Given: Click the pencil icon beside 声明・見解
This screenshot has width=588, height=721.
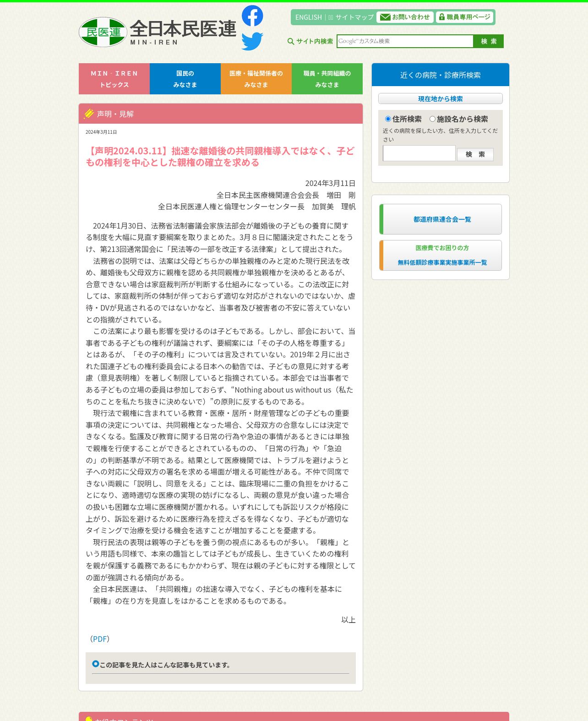Looking at the screenshot, I should (89, 114).
